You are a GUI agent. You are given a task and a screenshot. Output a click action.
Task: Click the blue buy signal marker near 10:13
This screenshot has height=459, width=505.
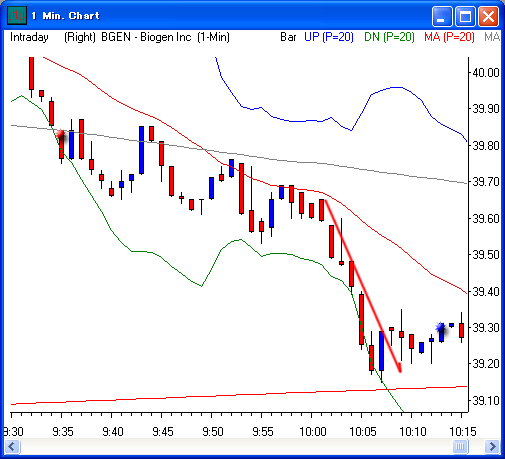[x=441, y=328]
